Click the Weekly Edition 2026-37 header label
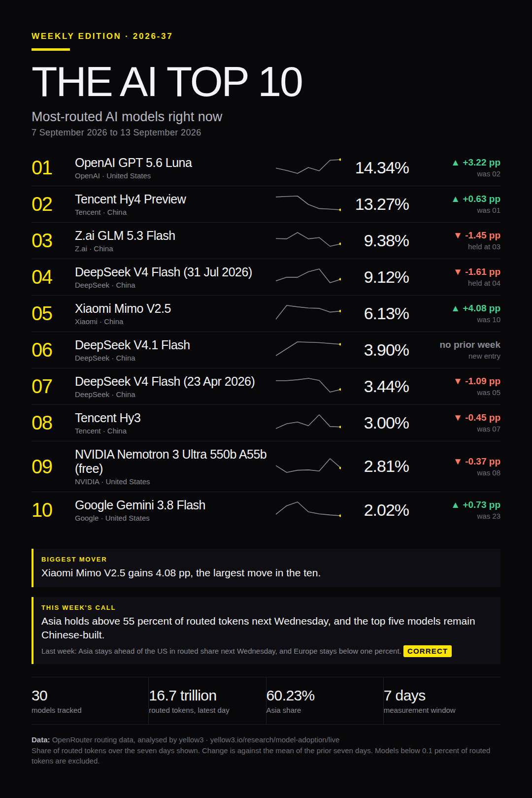 click(x=102, y=36)
